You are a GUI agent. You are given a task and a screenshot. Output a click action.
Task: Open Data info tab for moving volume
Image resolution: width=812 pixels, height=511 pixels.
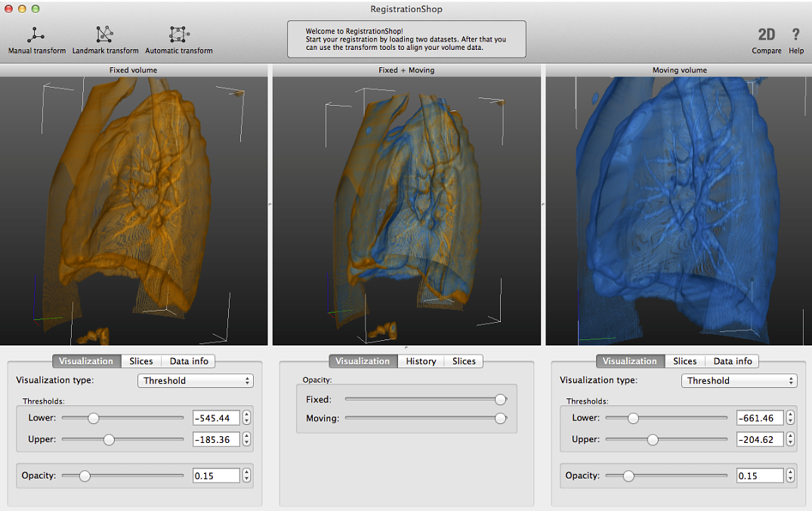[x=732, y=361]
